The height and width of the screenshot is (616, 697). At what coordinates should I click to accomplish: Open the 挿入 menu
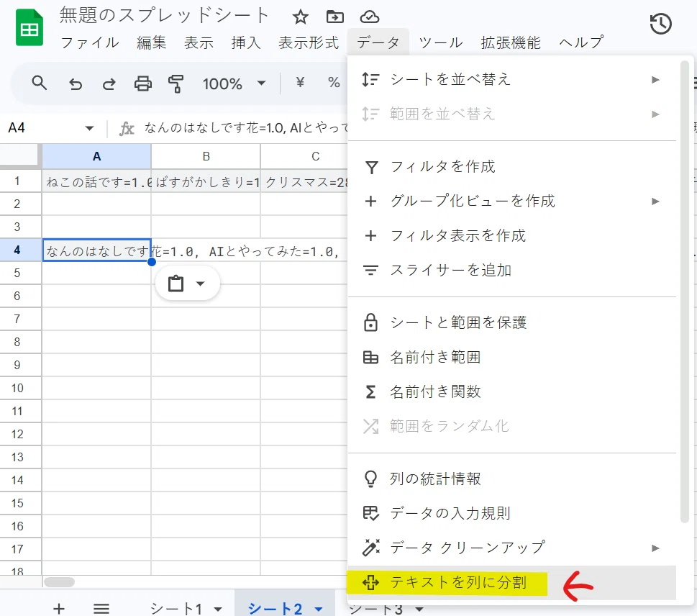(x=246, y=42)
